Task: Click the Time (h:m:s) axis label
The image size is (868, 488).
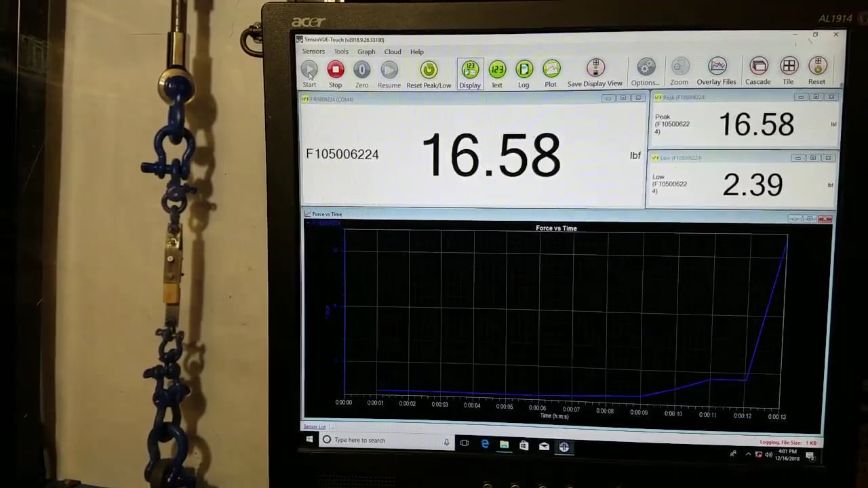Action: [554, 416]
